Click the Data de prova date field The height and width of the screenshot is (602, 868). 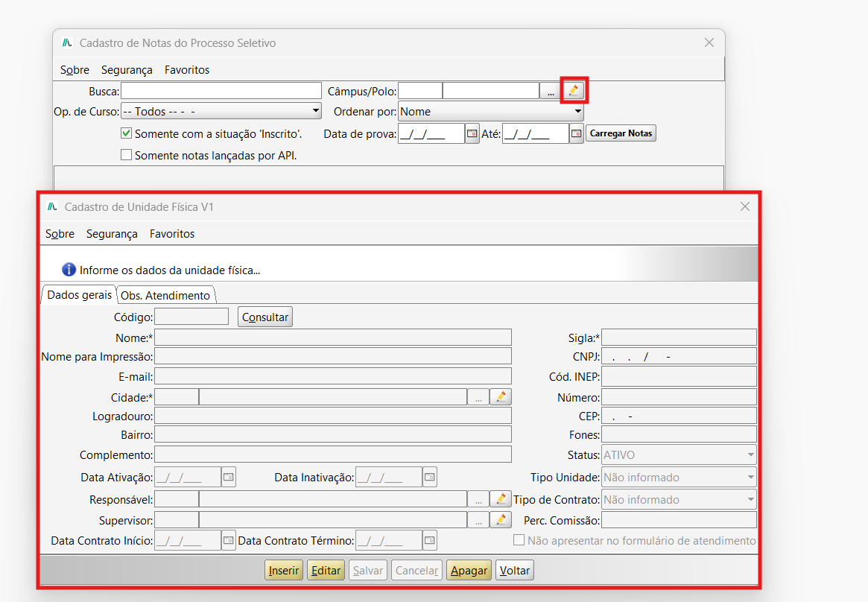point(431,133)
